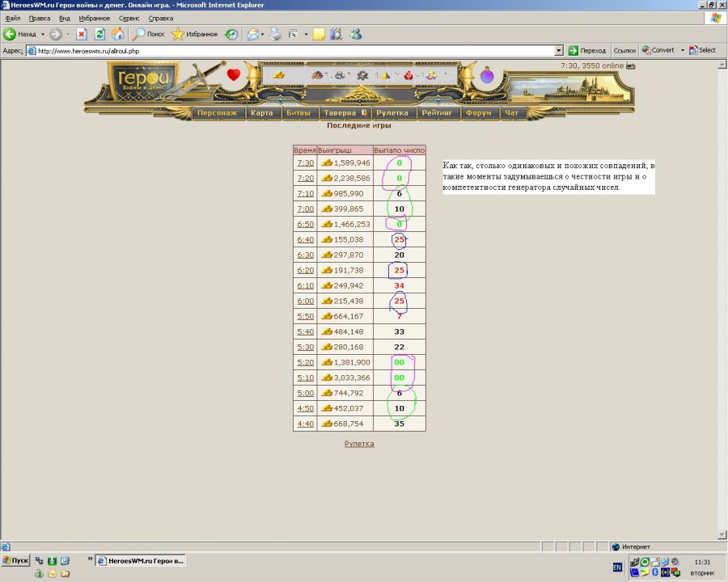Expand the Convert toolbar dropdown arrow
This screenshot has width=728, height=582.
point(683,50)
